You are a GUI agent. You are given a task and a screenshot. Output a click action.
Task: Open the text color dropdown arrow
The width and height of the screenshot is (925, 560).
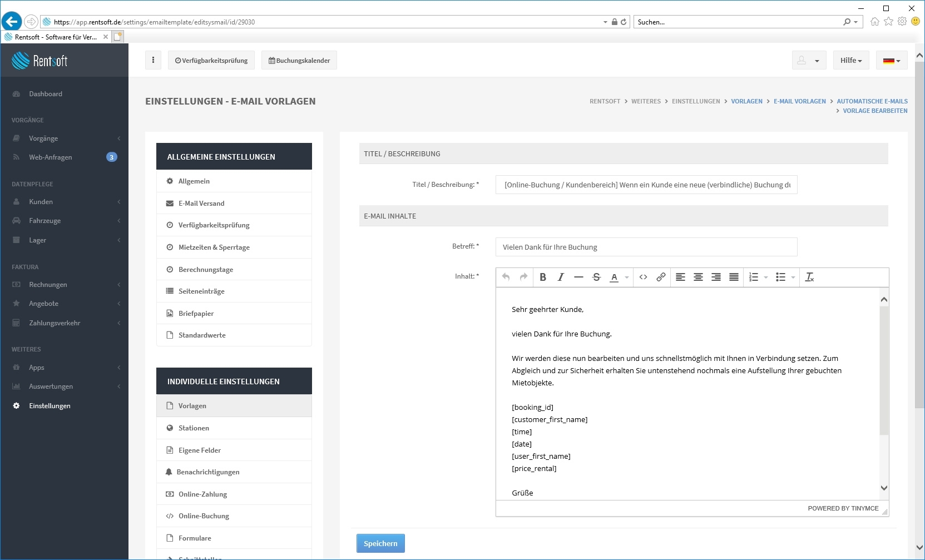(x=627, y=277)
